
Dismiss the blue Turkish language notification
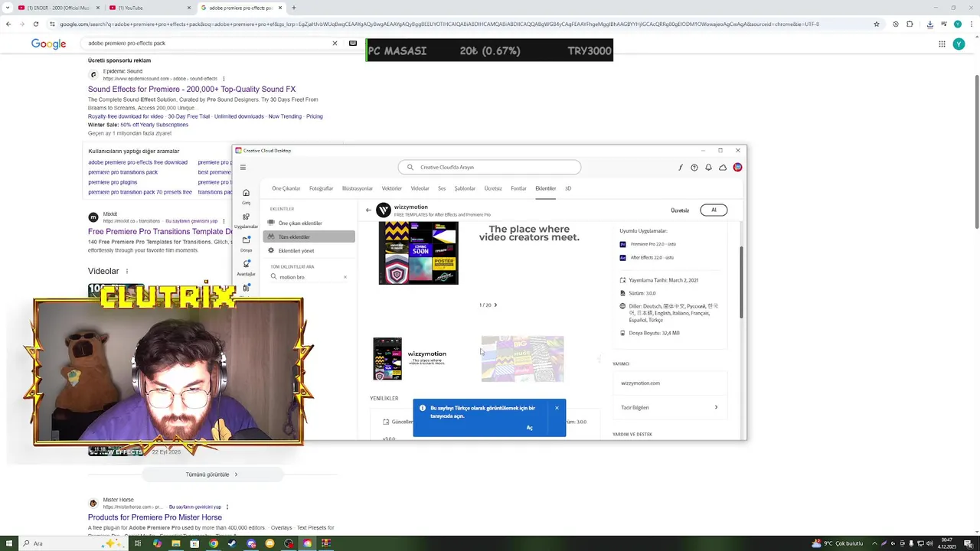point(557,408)
